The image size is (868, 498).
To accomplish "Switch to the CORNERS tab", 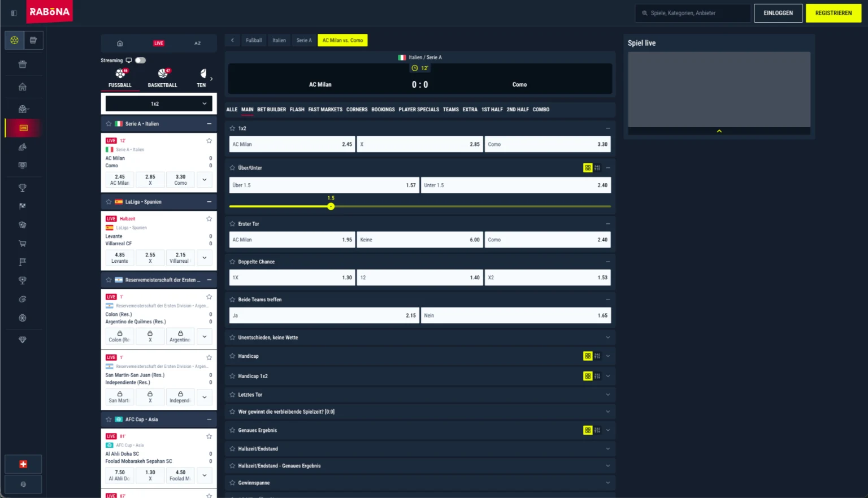I will pos(357,110).
